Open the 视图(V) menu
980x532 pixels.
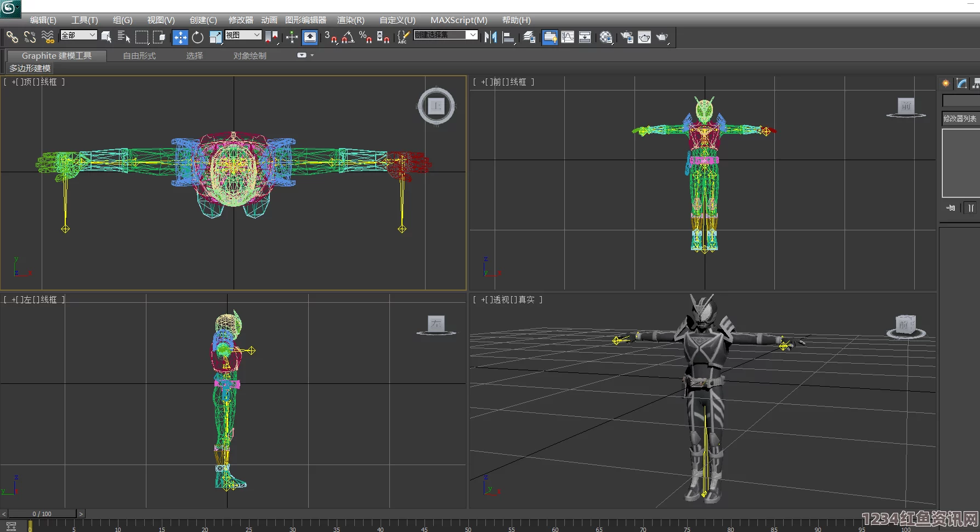tap(161, 20)
